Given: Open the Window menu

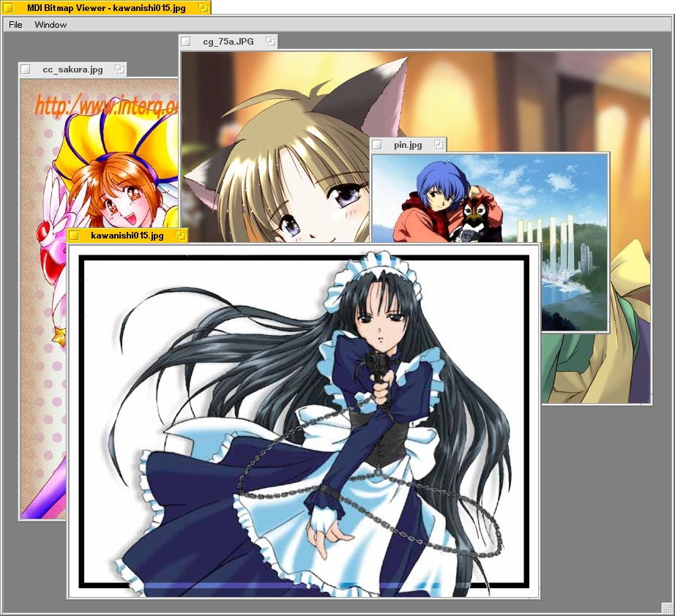Looking at the screenshot, I should (51, 25).
